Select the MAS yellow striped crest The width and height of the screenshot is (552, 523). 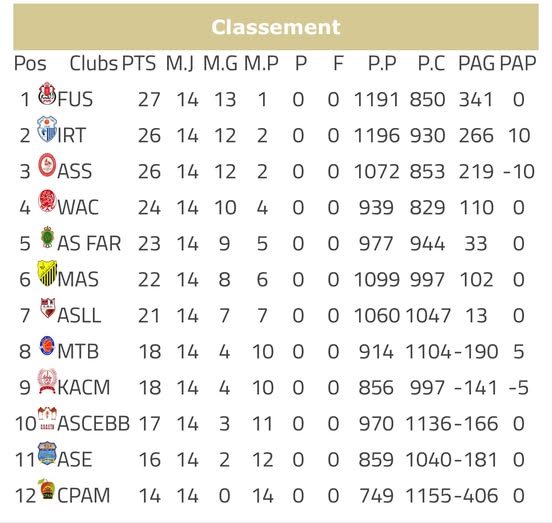47,273
